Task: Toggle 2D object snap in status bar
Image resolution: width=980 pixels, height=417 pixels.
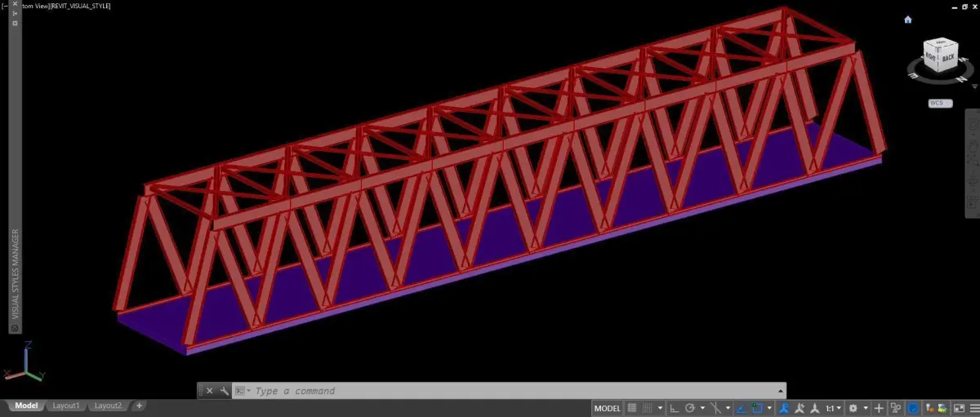Action: [x=757, y=408]
